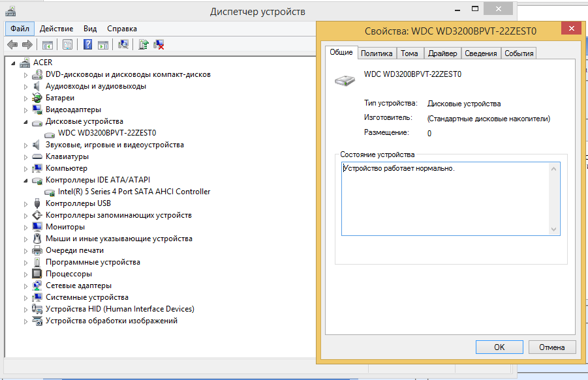Image resolution: width=588 pixels, height=380 pixels.
Task: Click the ACER computer icon in tree
Action: pyautogui.click(x=25, y=63)
